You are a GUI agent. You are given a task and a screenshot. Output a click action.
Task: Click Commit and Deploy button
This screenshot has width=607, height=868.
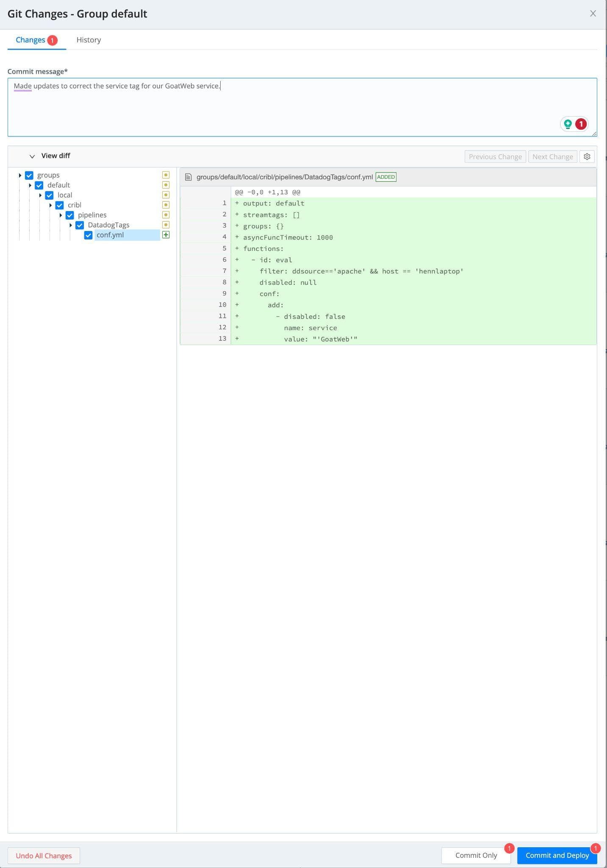click(557, 855)
